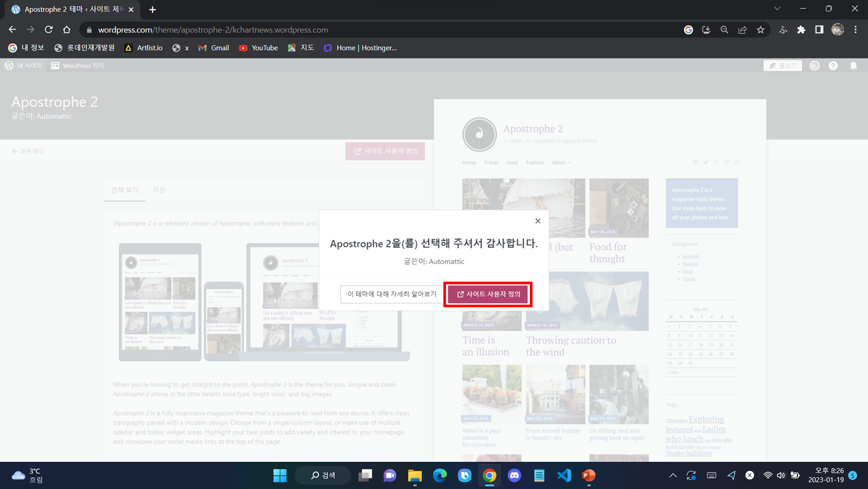This screenshot has height=489, width=868.
Task: Show hidden system tray icons
Action: click(673, 475)
